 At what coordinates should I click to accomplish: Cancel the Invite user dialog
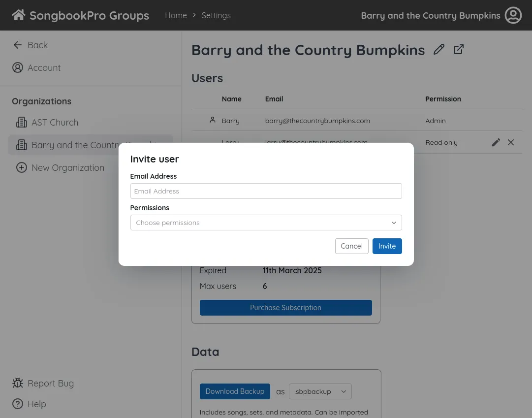(351, 246)
